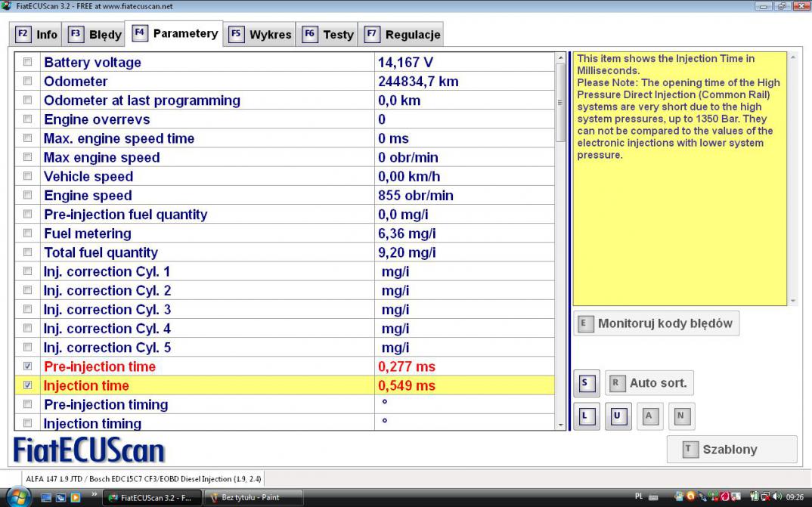Enable the Battery voltage checkbox

coord(28,62)
